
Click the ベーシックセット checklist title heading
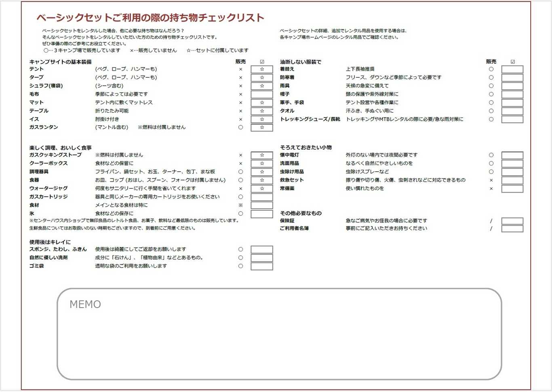click(x=150, y=18)
